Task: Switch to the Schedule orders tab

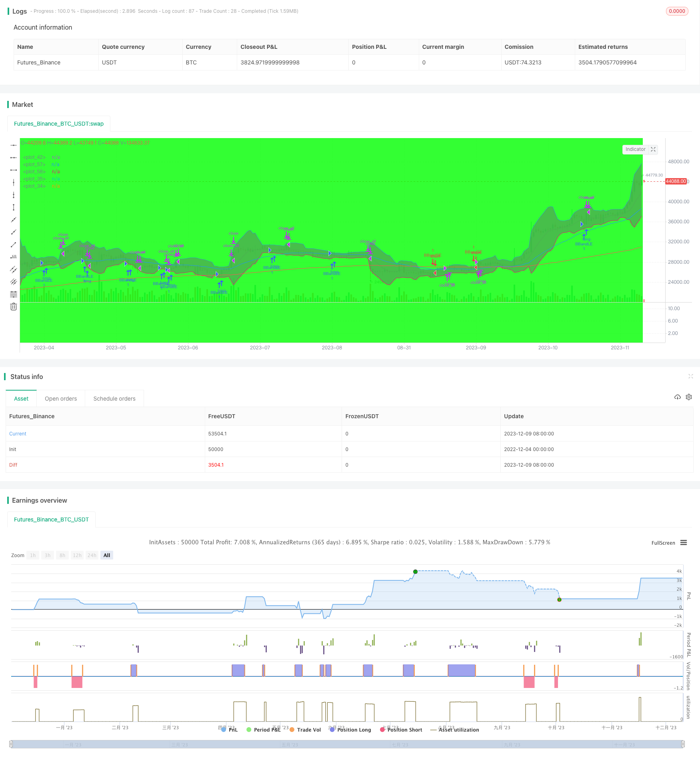Action: point(114,399)
